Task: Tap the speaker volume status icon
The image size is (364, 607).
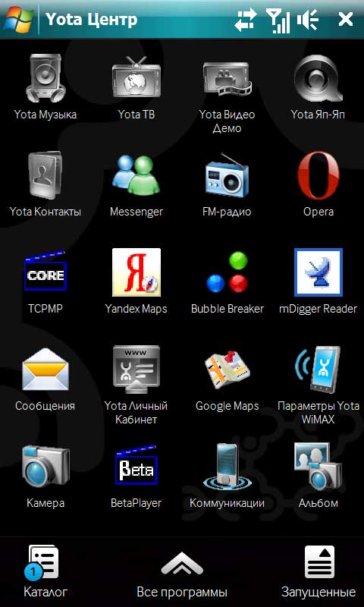Action: (308, 20)
